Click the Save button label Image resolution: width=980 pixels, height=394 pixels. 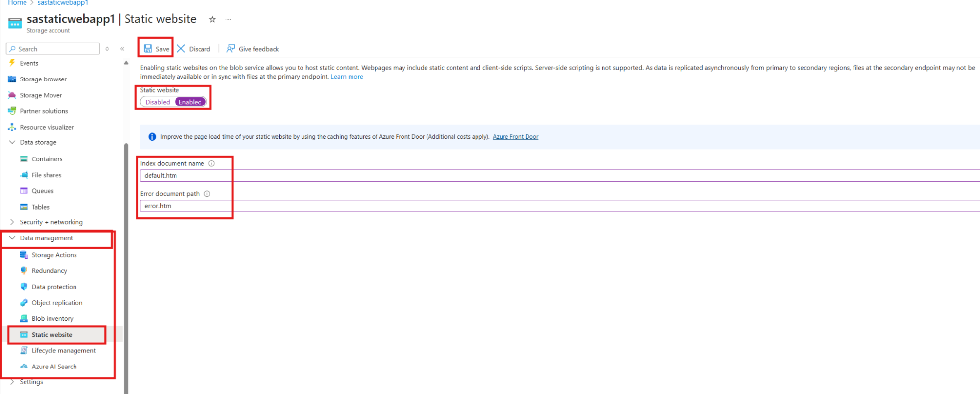coord(162,49)
